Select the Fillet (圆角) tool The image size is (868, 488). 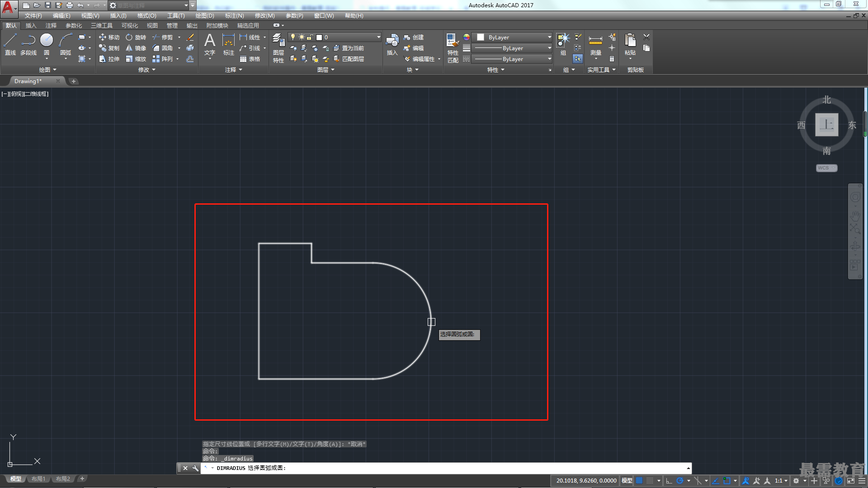(x=162, y=48)
